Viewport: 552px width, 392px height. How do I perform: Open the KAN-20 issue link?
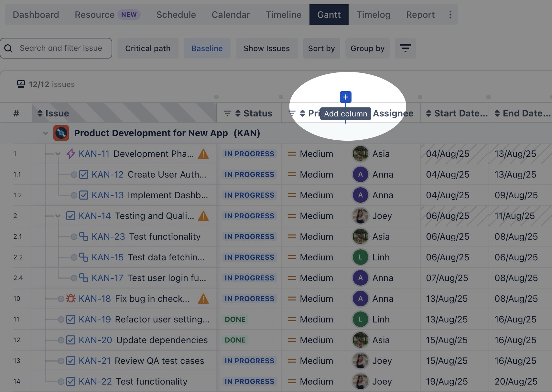(x=95, y=340)
